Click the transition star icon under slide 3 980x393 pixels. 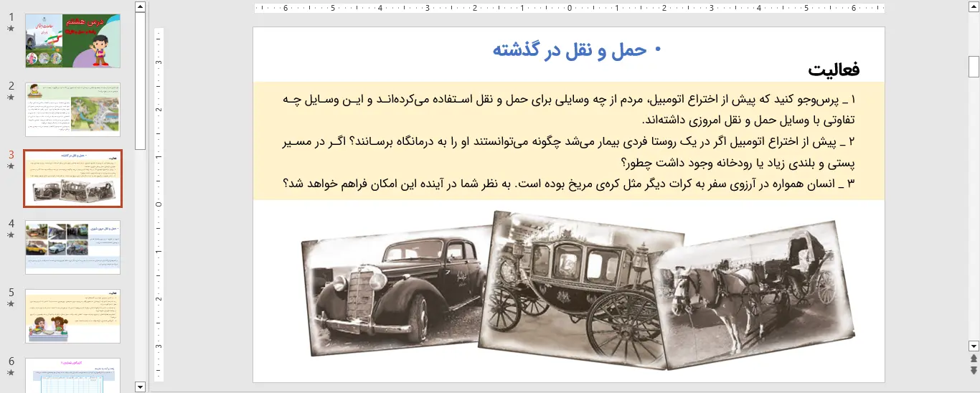[x=11, y=166]
